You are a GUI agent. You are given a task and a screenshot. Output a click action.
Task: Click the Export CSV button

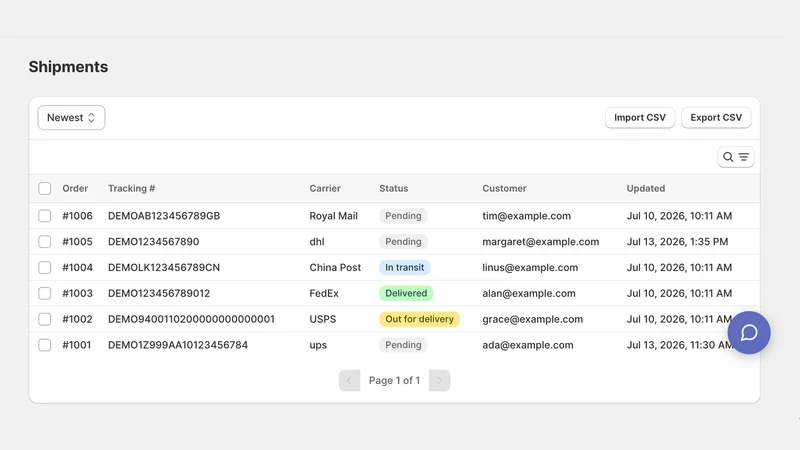(x=716, y=117)
